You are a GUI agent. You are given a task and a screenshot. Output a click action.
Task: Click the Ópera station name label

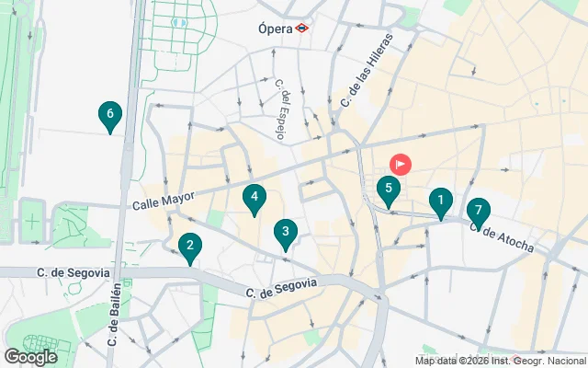coord(276,29)
